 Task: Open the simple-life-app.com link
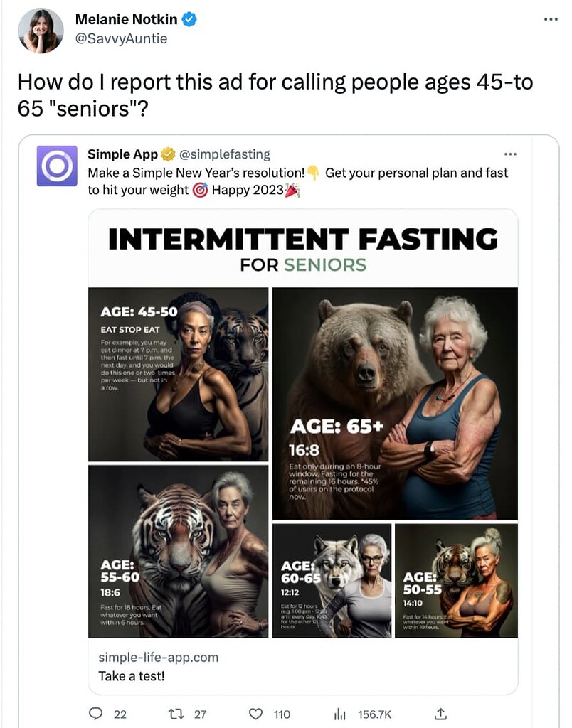coord(158,657)
